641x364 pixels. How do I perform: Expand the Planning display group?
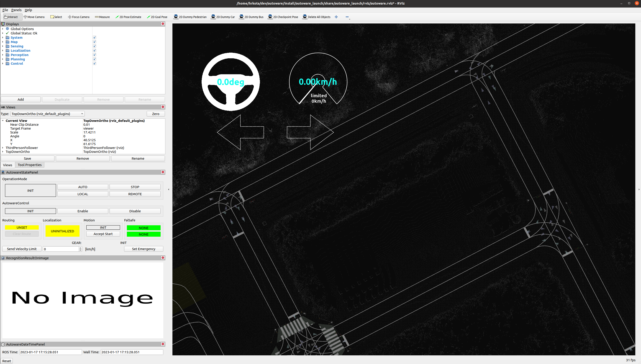[x=3, y=59]
